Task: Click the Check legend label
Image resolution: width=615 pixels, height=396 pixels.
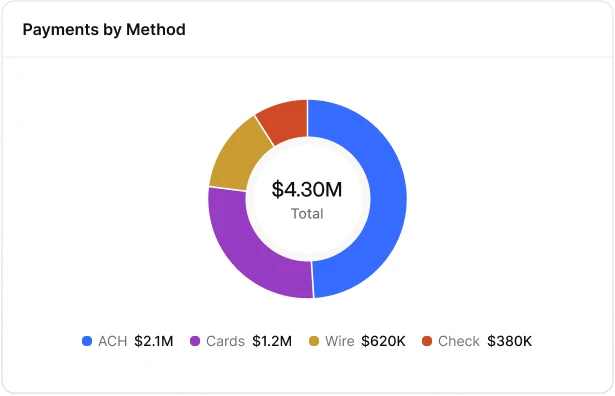Action: (x=459, y=341)
